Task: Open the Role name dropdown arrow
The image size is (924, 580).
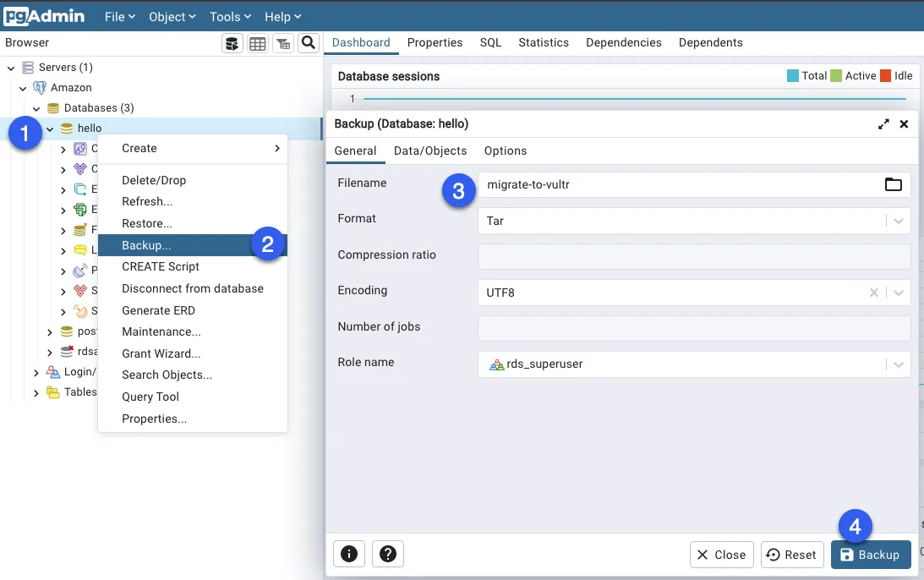Action: (898, 364)
